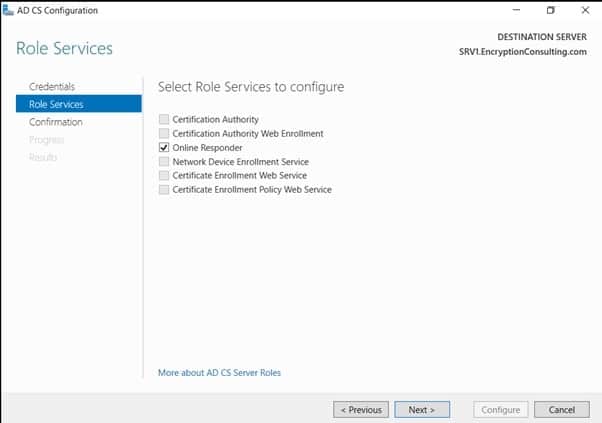Cancel the AD CS configuration wizard
Screen dimensions: 602x423
(x=562, y=409)
